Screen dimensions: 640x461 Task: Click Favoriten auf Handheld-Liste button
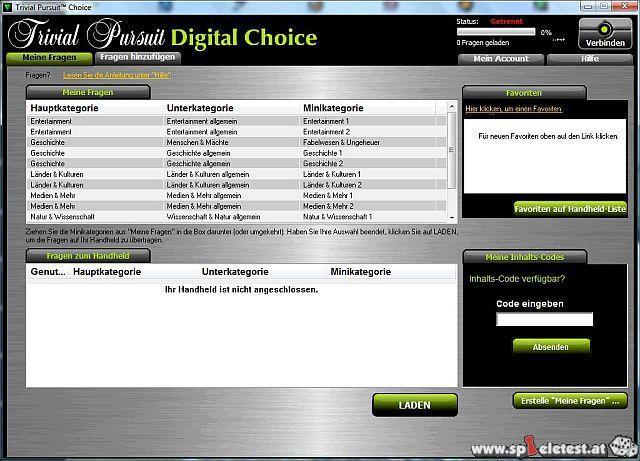click(570, 209)
